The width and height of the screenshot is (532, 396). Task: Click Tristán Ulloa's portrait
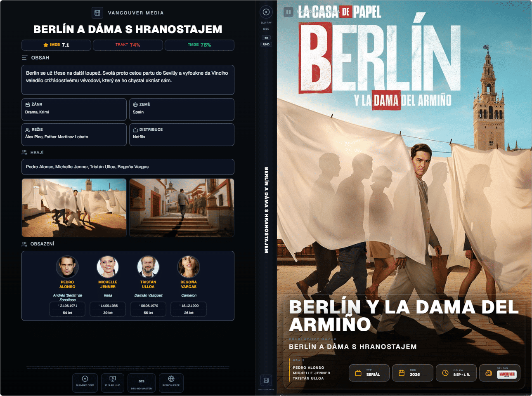(x=148, y=266)
